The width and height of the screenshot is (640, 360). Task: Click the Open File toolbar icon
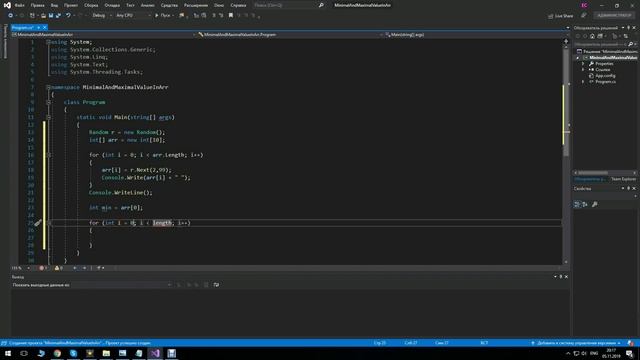pyautogui.click(x=43, y=16)
